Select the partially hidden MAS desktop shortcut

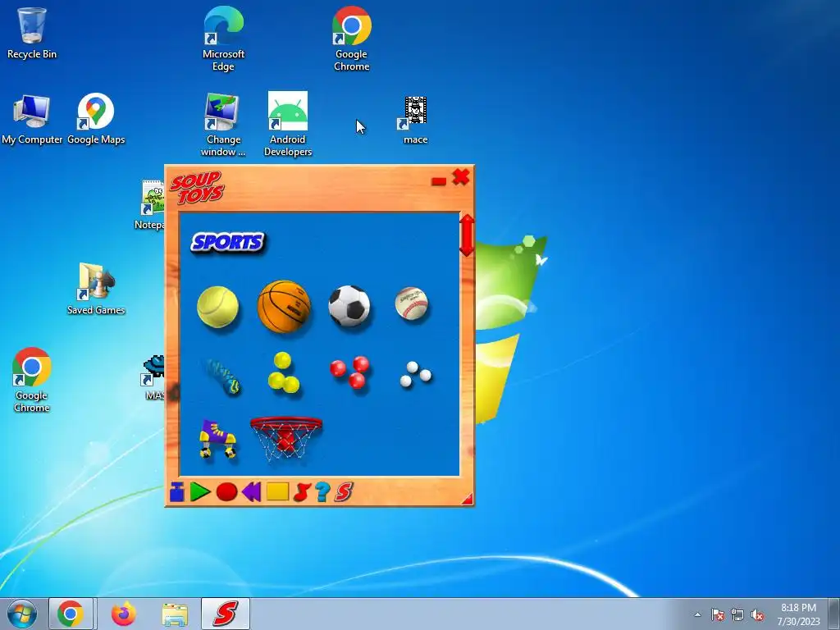153,377
